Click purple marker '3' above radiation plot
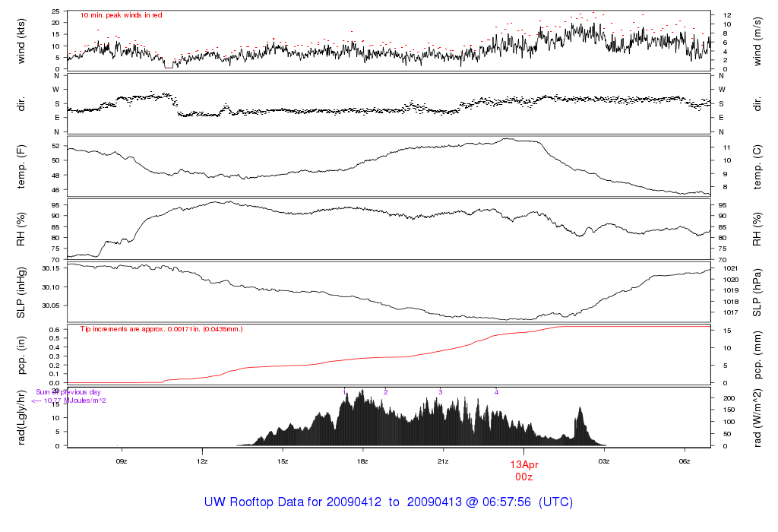 [440, 392]
